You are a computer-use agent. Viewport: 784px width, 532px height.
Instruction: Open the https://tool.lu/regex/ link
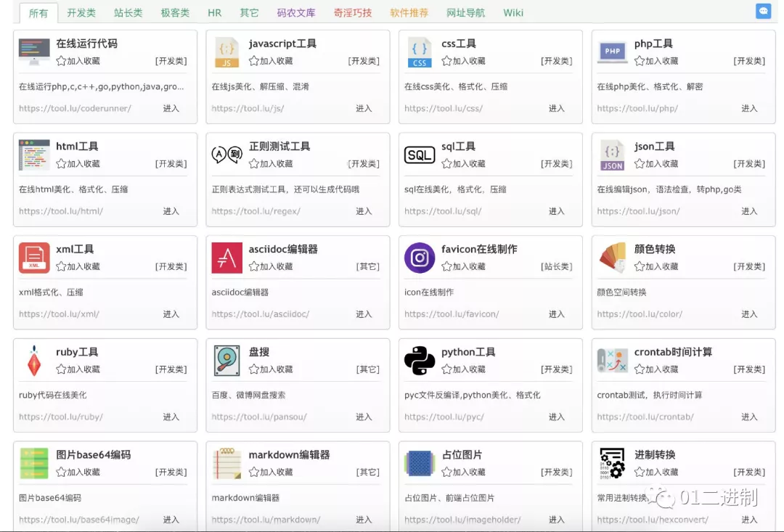(x=256, y=211)
